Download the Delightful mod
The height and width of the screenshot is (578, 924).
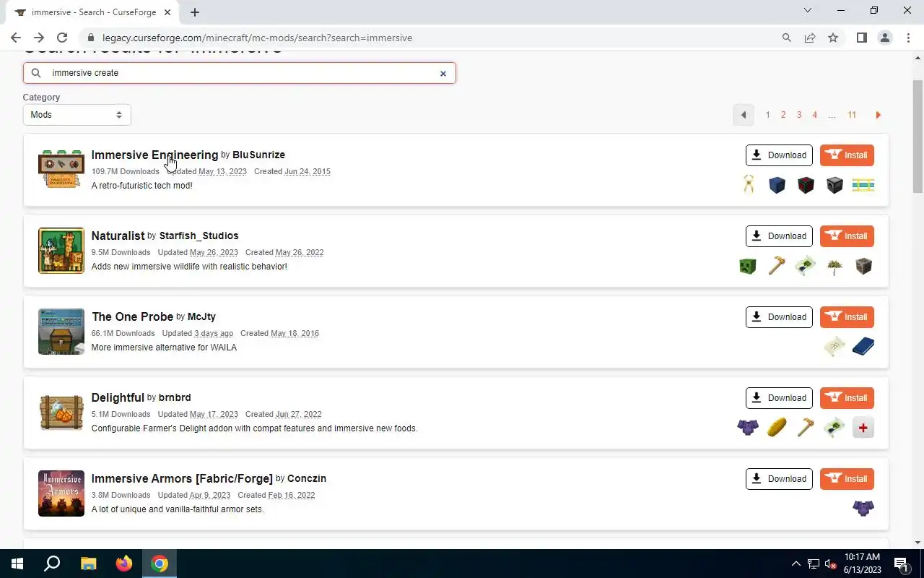(x=779, y=398)
